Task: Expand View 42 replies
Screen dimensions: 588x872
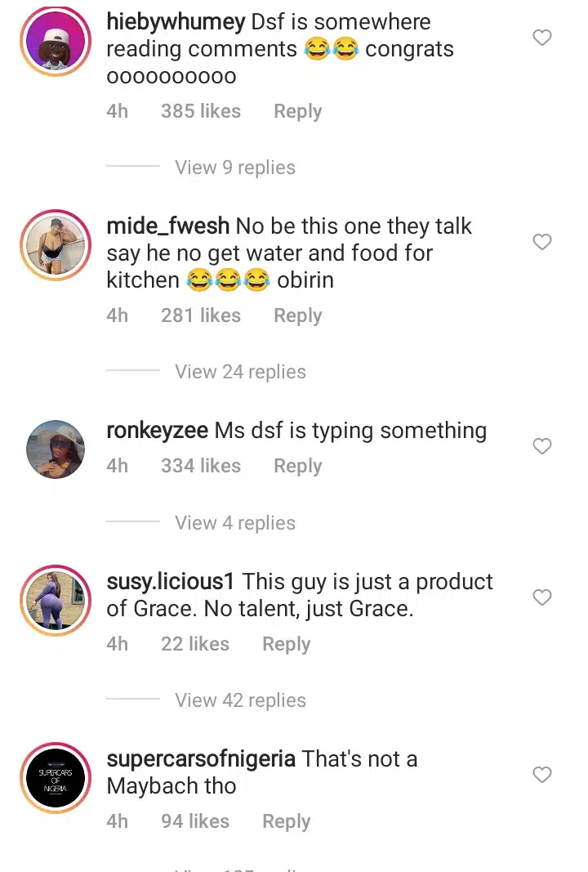Action: point(240,700)
